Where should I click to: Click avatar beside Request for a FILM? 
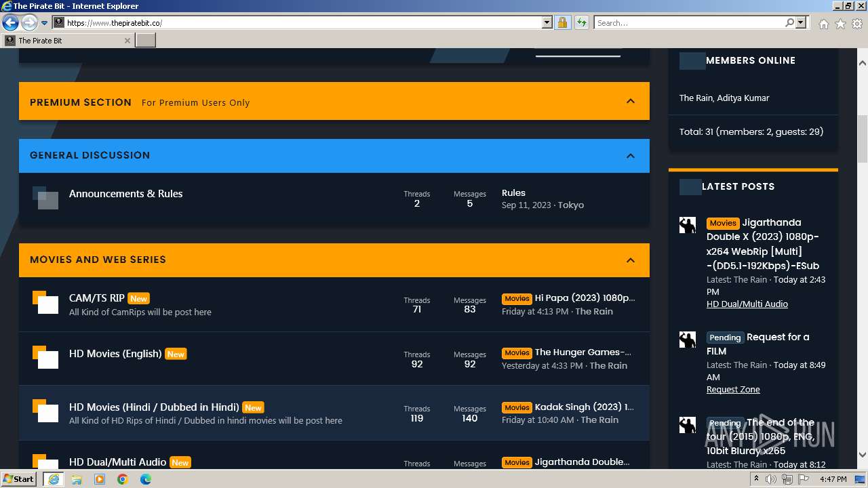pos(688,340)
